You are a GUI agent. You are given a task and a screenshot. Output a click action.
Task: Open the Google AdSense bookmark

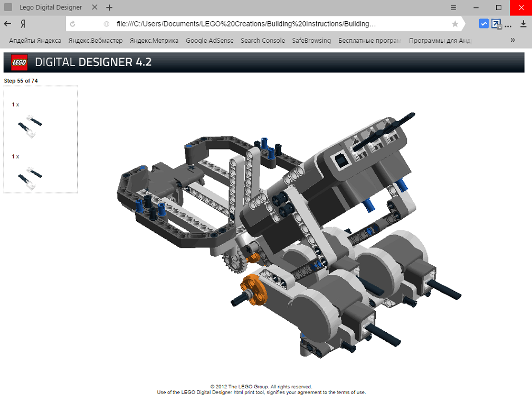point(210,40)
